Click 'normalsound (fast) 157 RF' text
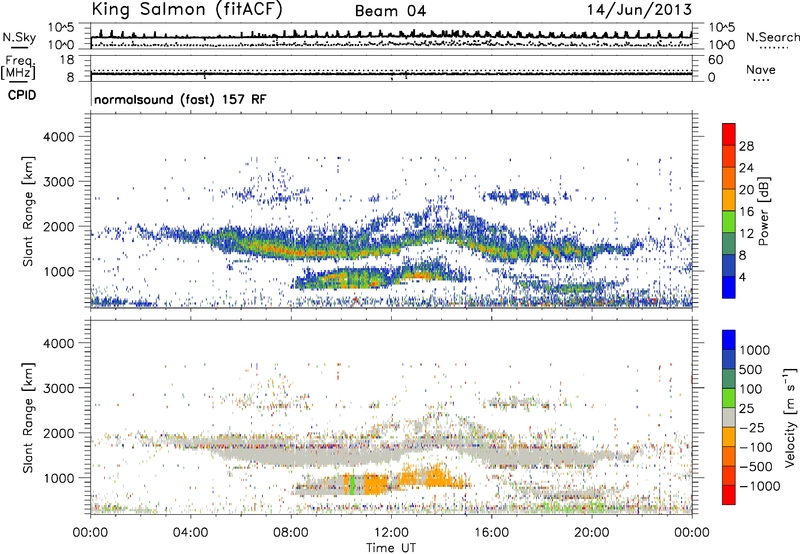This screenshot has height=554, width=800. [x=180, y=99]
